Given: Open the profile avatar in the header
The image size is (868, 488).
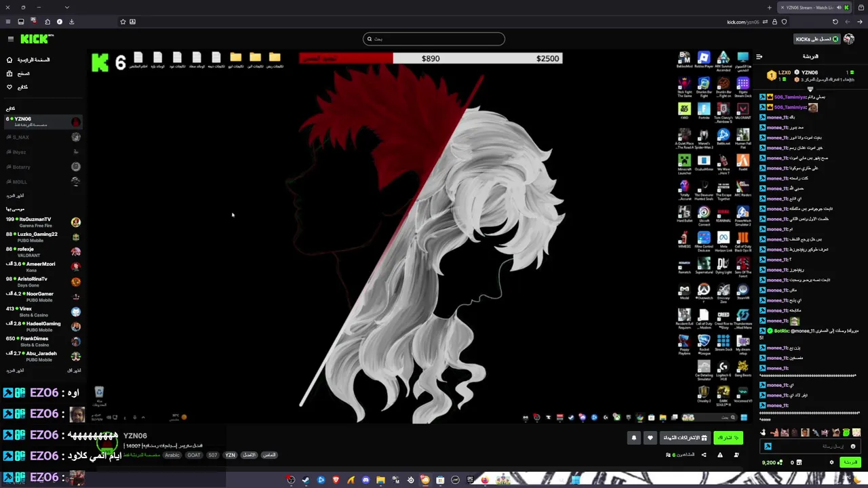Looking at the screenshot, I should [849, 39].
